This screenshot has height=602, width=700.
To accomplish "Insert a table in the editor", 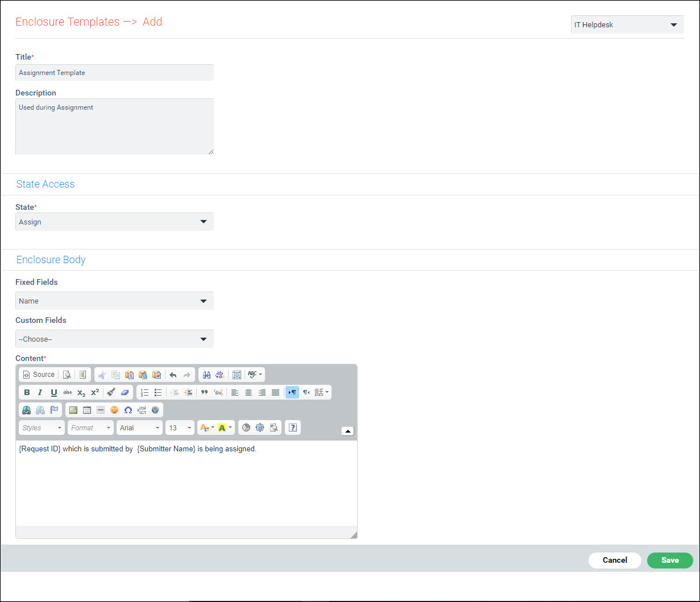I will pyautogui.click(x=86, y=410).
